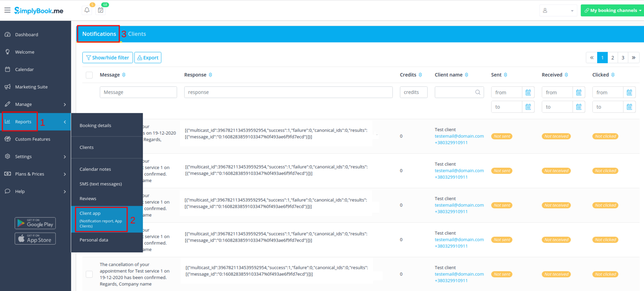Open calendar picker for Received to date
Screen dimensions: 644x291
[579, 107]
